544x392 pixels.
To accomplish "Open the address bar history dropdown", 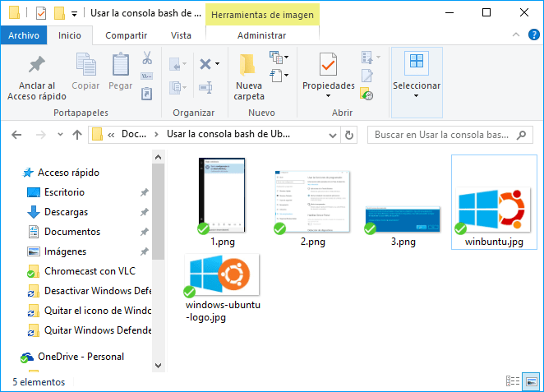I will [332, 135].
